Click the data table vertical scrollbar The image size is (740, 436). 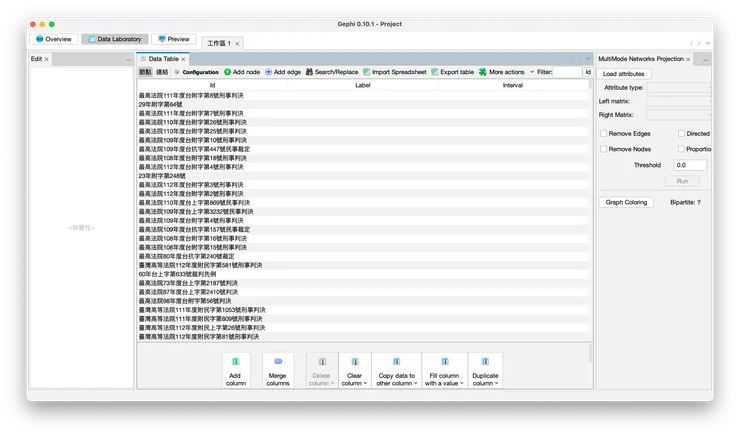pos(590,85)
